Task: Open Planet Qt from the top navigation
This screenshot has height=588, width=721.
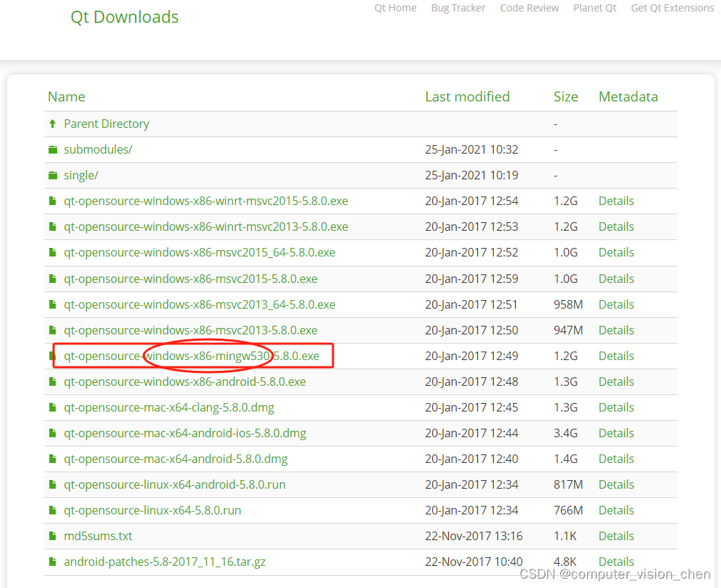Action: pos(595,8)
